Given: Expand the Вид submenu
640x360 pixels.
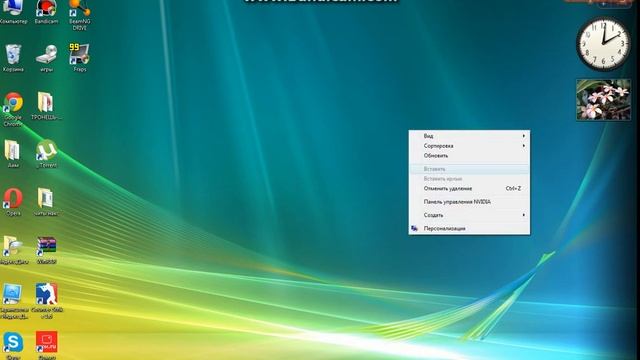Looking at the screenshot, I should click(x=469, y=136).
